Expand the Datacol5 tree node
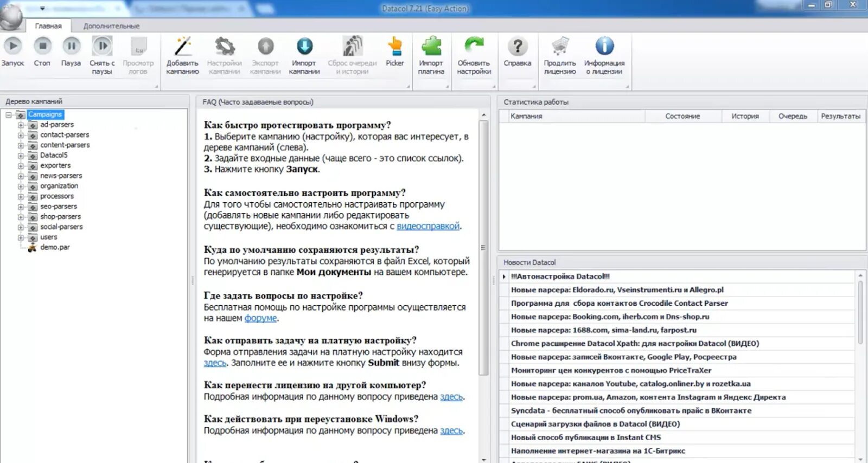 21,156
